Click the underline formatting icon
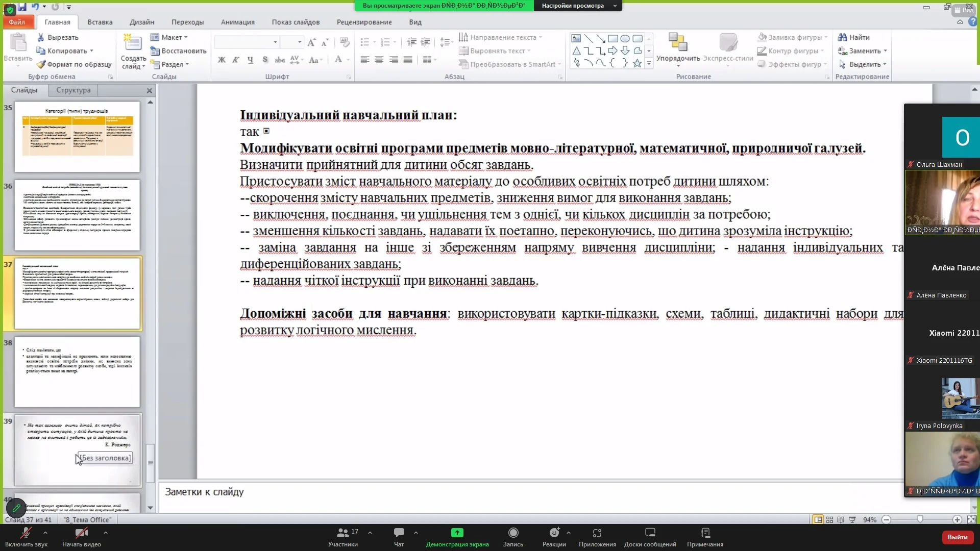980x551 pixels. [250, 60]
